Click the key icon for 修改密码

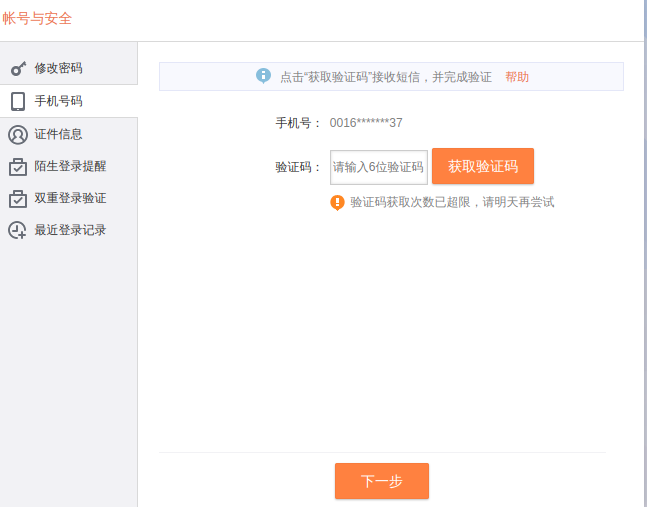tap(18, 69)
